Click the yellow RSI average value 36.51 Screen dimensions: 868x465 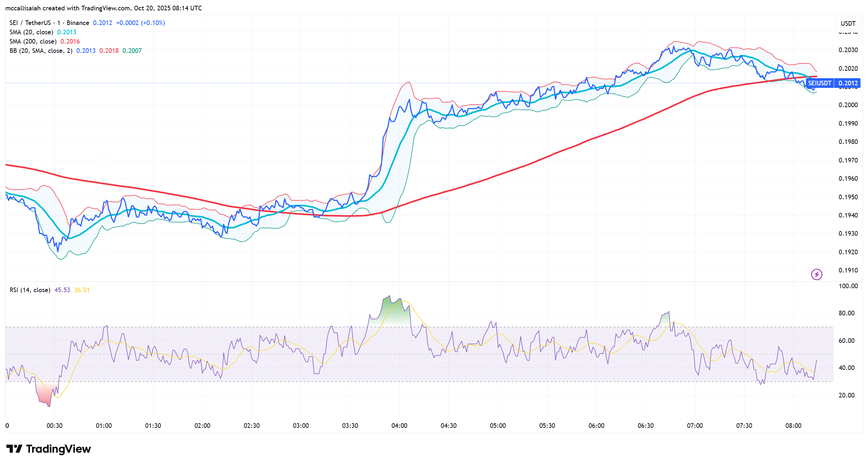click(x=82, y=290)
